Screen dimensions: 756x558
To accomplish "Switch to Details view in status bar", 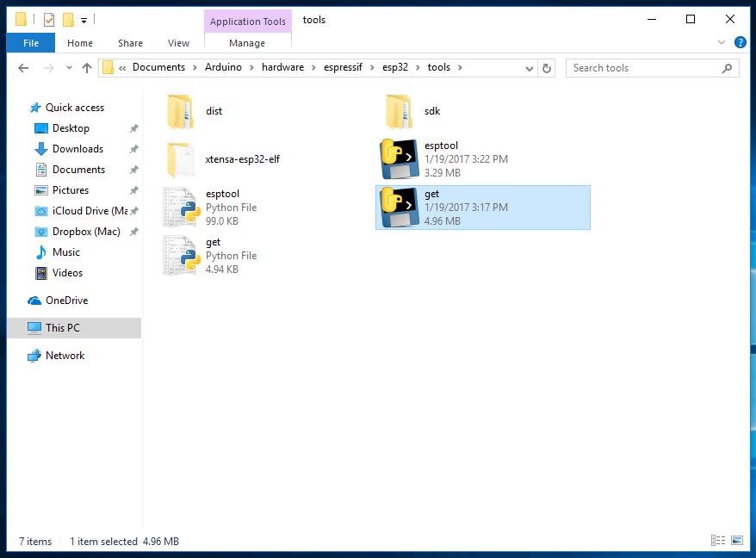I will [718, 540].
